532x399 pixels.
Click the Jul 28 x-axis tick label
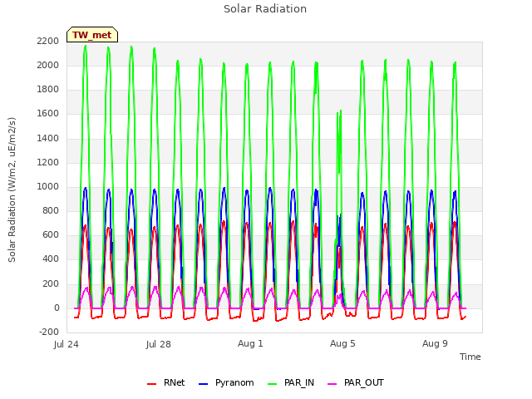[159, 344]
